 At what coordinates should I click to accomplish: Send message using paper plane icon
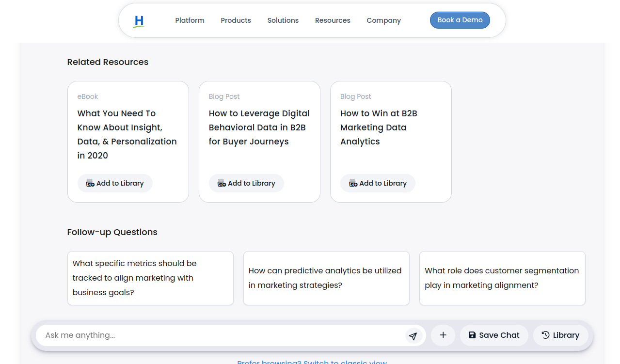tap(413, 336)
